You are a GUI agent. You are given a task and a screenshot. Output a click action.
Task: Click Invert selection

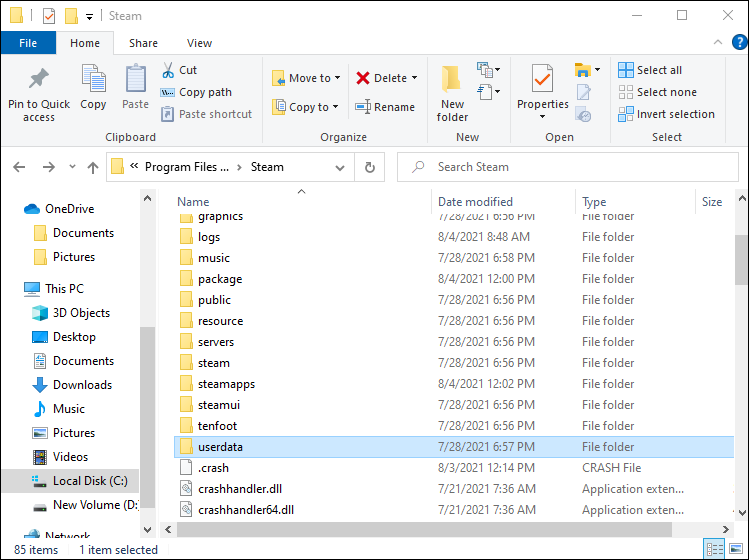666,114
